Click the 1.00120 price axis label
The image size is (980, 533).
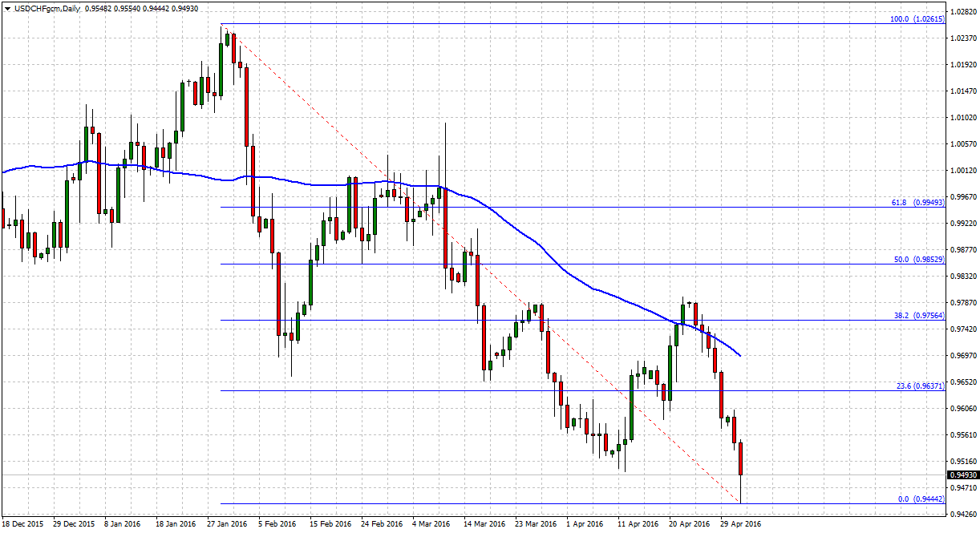tap(962, 171)
